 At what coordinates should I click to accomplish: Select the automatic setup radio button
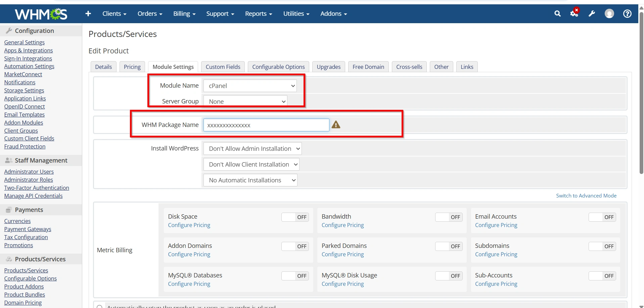(99, 306)
